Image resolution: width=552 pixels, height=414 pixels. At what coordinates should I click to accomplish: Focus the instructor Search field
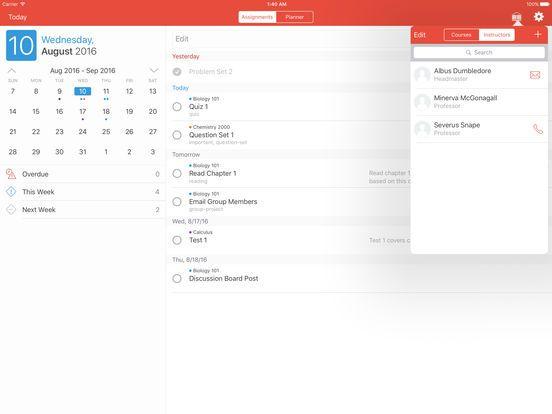(479, 52)
